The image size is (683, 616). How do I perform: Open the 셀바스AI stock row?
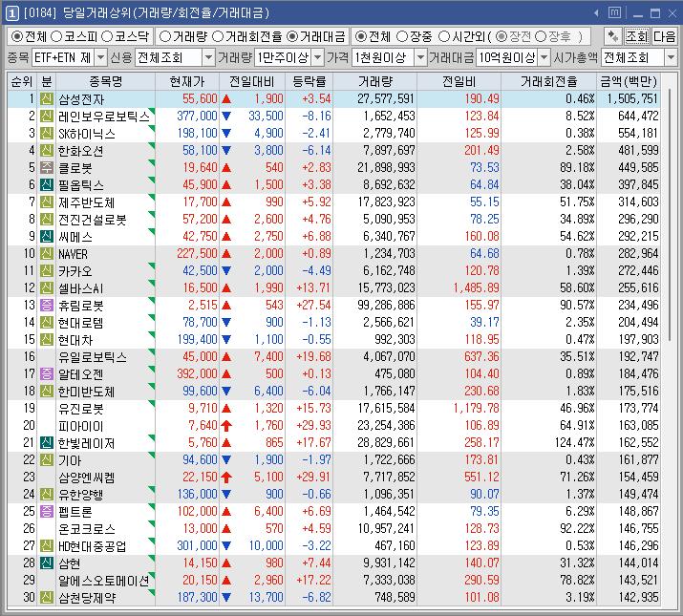coord(333,288)
